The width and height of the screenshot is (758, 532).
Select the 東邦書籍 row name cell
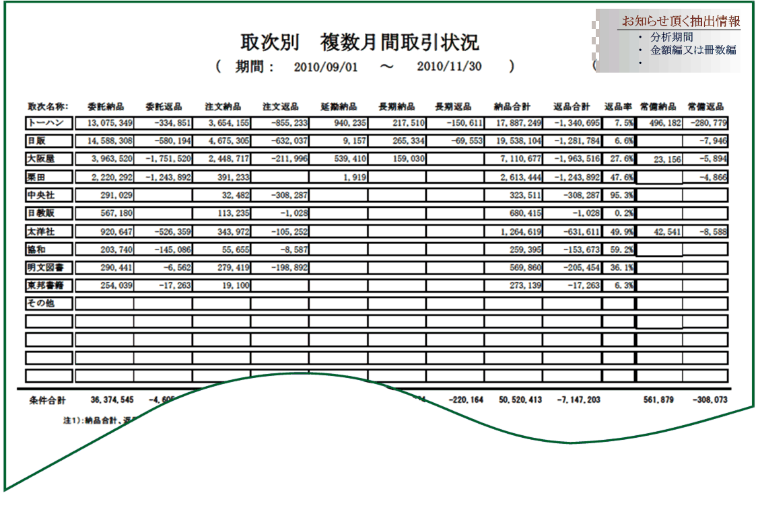49,285
